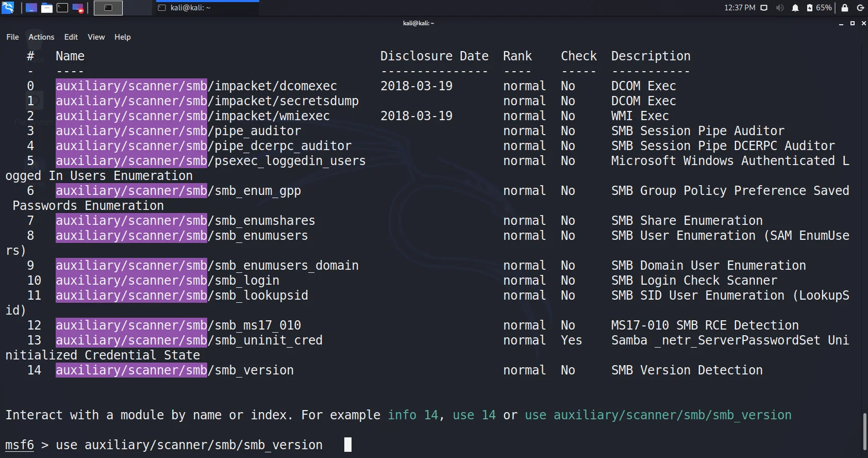Click the battery charging 65% indicator

819,8
